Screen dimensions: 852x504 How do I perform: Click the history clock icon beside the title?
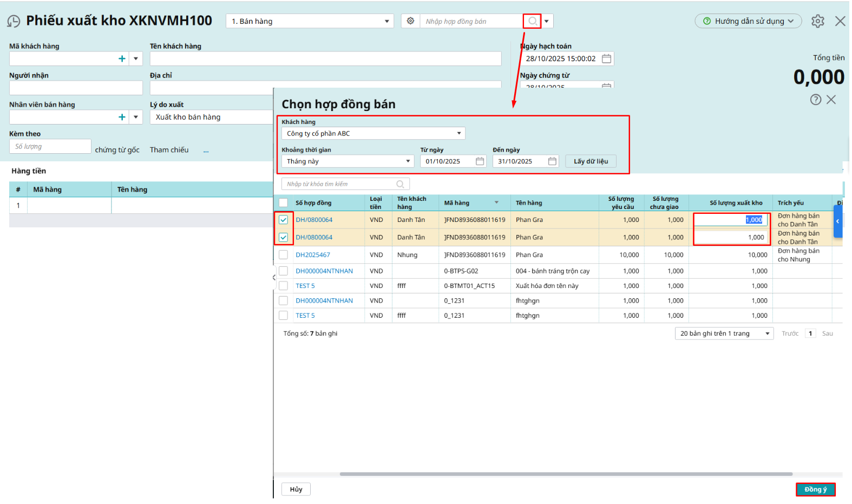pyautogui.click(x=14, y=22)
